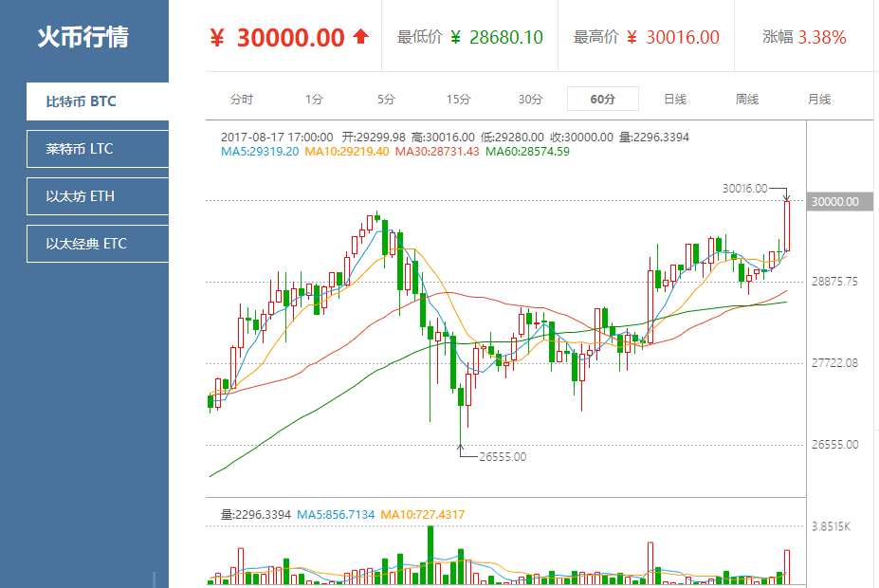Open the 莱特币 LTC market
Viewport: 879px width, 588px height.
coord(98,149)
